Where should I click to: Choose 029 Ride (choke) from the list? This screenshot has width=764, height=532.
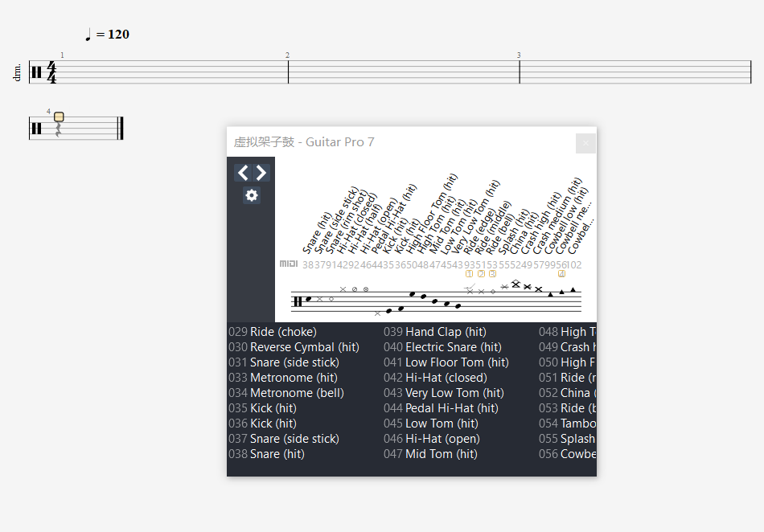tap(273, 332)
